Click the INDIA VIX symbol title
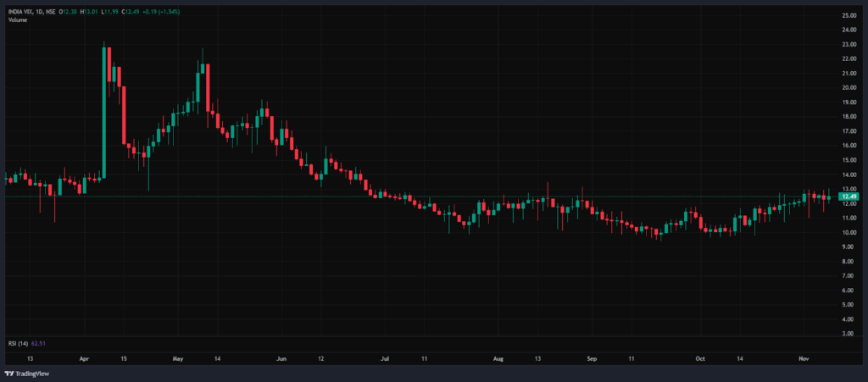This screenshot has width=868, height=382. pos(24,10)
